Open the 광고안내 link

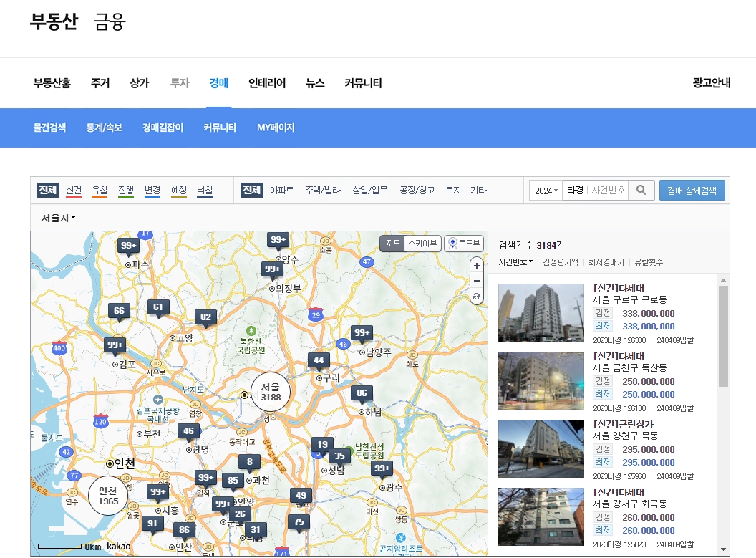(710, 83)
